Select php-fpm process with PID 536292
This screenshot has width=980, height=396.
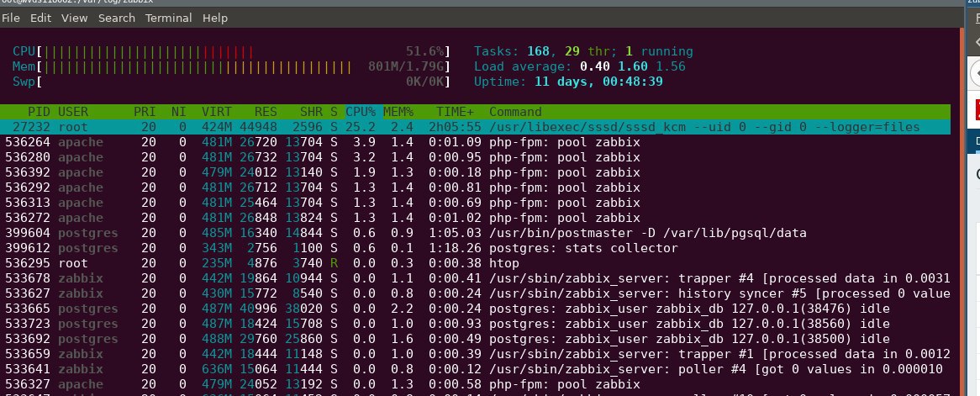[475, 187]
